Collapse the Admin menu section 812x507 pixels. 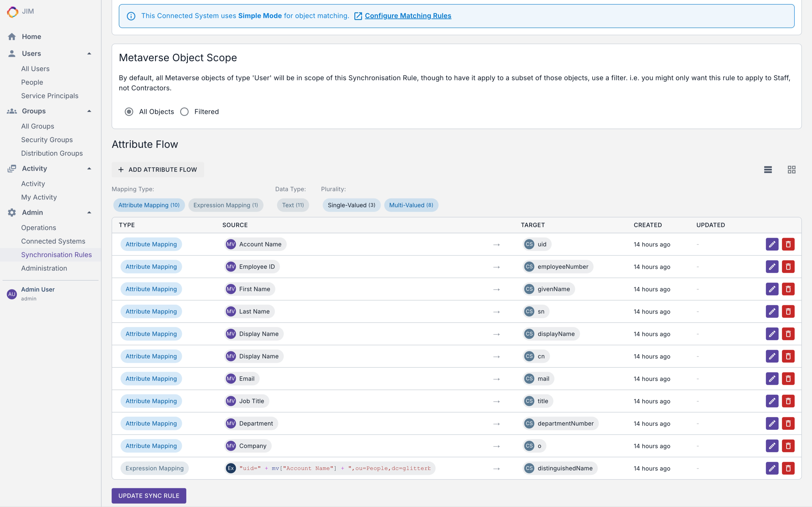point(89,212)
